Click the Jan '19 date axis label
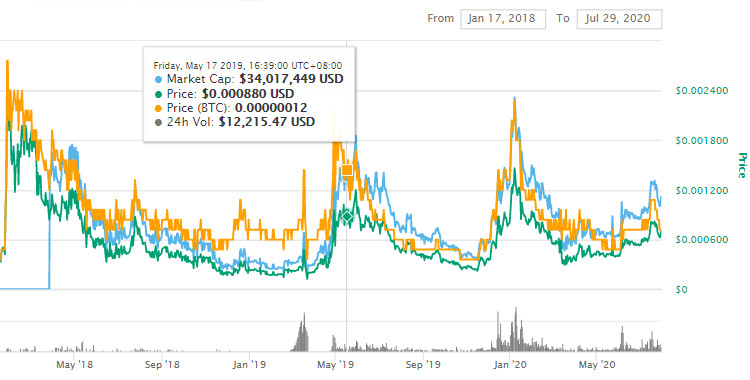The height and width of the screenshot is (380, 750). [x=249, y=365]
